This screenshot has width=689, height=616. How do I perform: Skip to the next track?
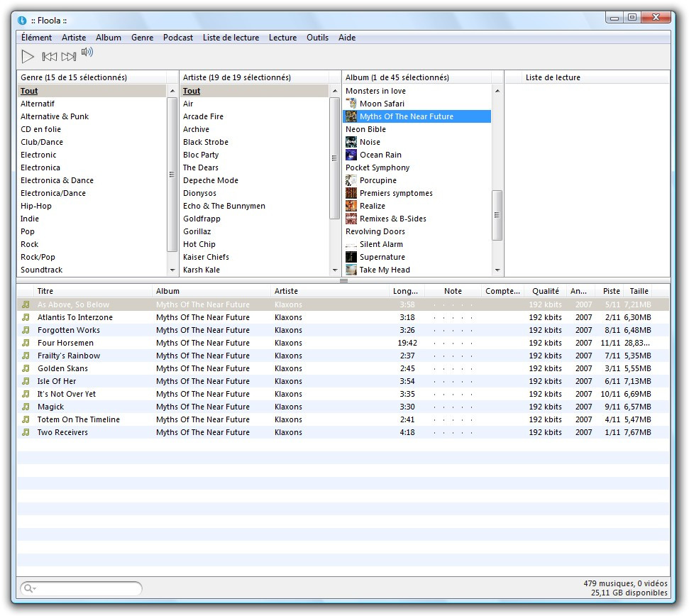pyautogui.click(x=69, y=57)
